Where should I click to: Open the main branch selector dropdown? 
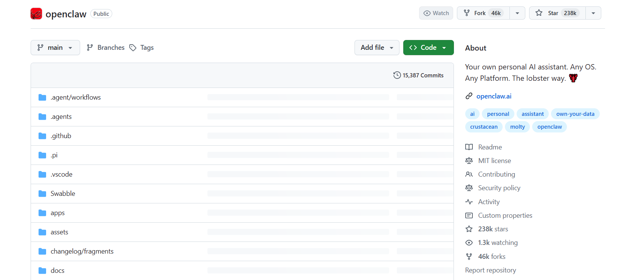click(x=55, y=48)
